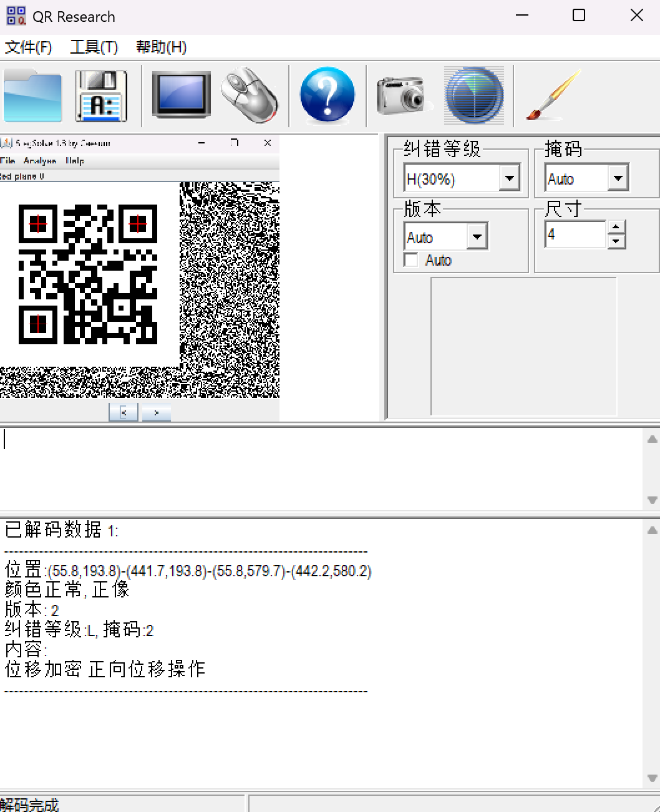This screenshot has height=812, width=660.
Task: Open the 帮助(H) menu
Action: [x=161, y=47]
